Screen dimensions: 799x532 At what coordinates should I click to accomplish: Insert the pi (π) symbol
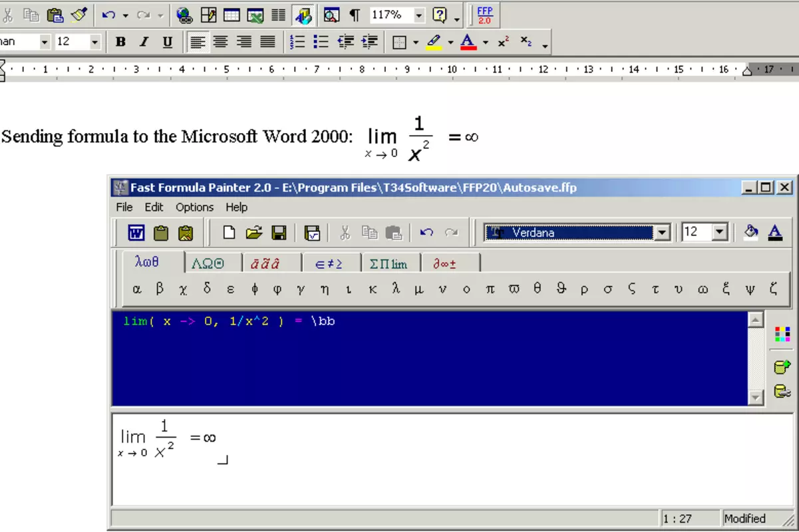[x=490, y=289]
